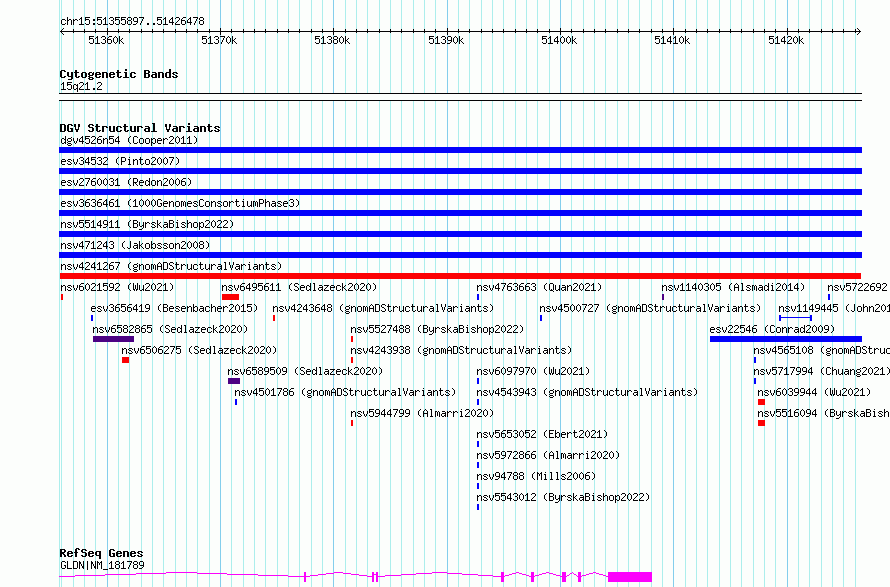Open nsv5717994 (Chuang2021) label
This screenshot has height=587, width=890.
point(821,371)
